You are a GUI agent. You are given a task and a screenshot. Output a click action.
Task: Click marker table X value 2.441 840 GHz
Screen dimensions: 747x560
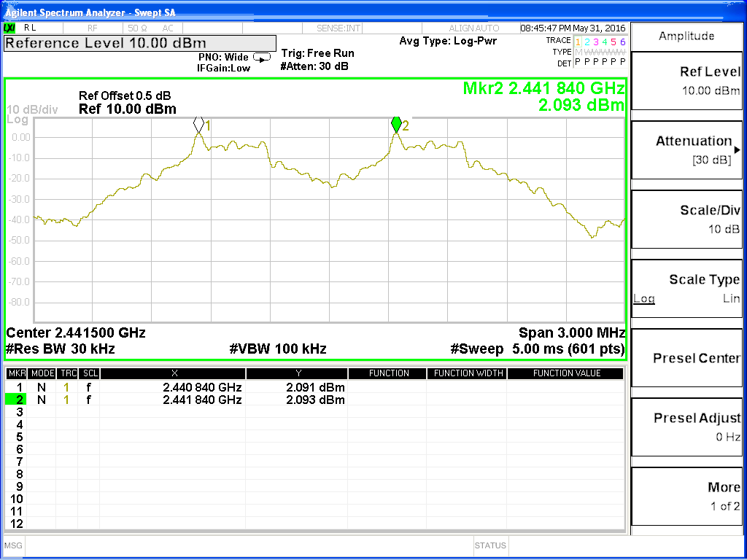[202, 400]
